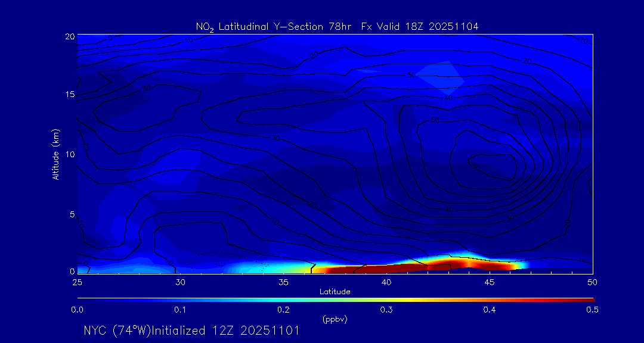Click the 25 latitude tick label

77,282
